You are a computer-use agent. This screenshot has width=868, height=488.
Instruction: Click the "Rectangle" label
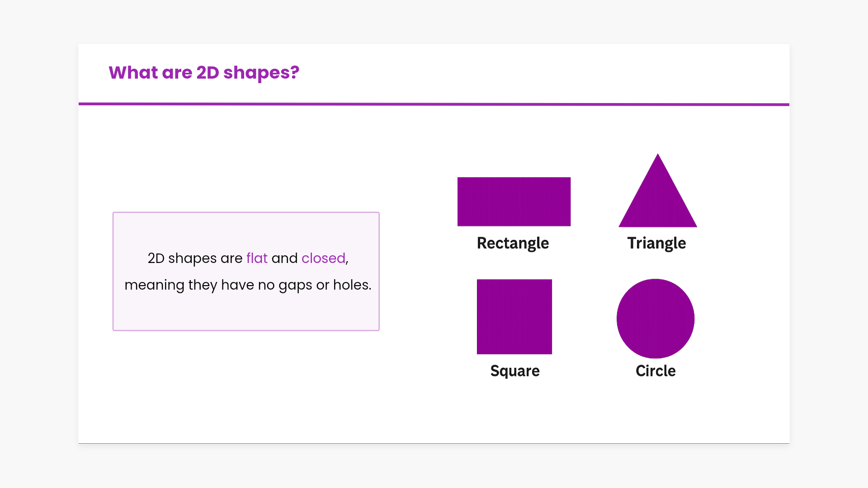[x=513, y=243]
